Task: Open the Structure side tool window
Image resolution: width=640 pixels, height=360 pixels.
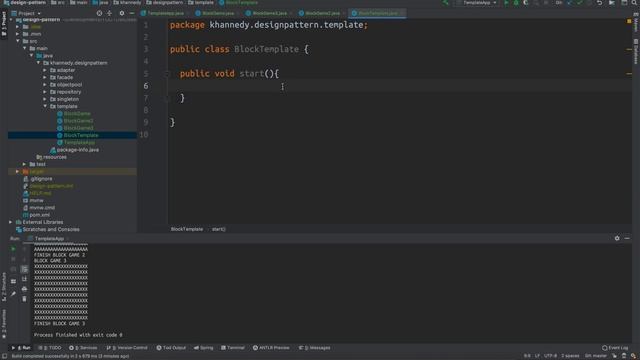Action: (4, 287)
